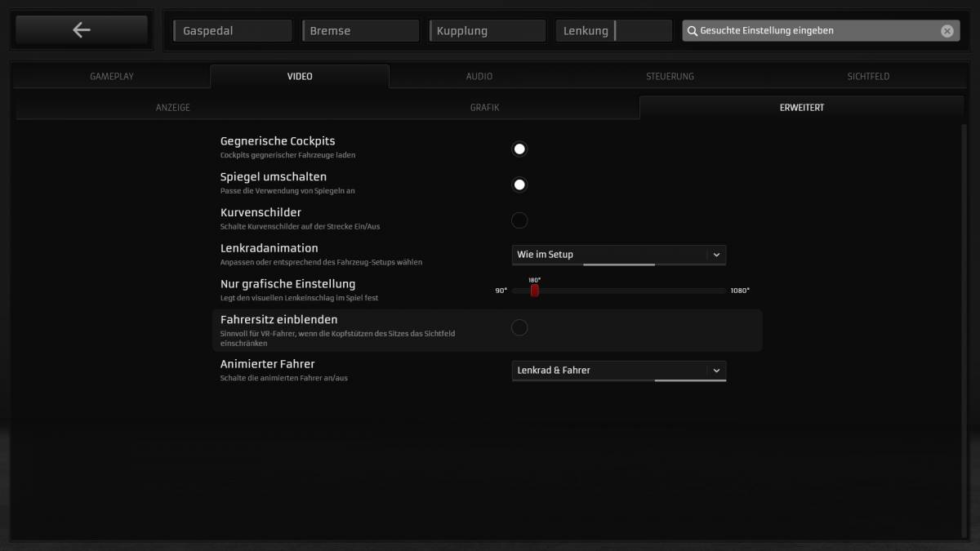Enable Kurvenschilder toggle
The width and height of the screenshot is (980, 551).
(519, 220)
